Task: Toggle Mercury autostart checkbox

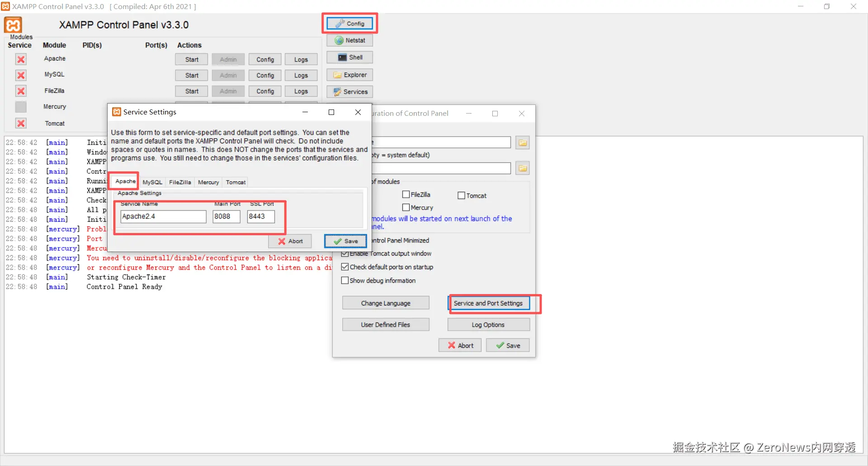Action: 406,207
